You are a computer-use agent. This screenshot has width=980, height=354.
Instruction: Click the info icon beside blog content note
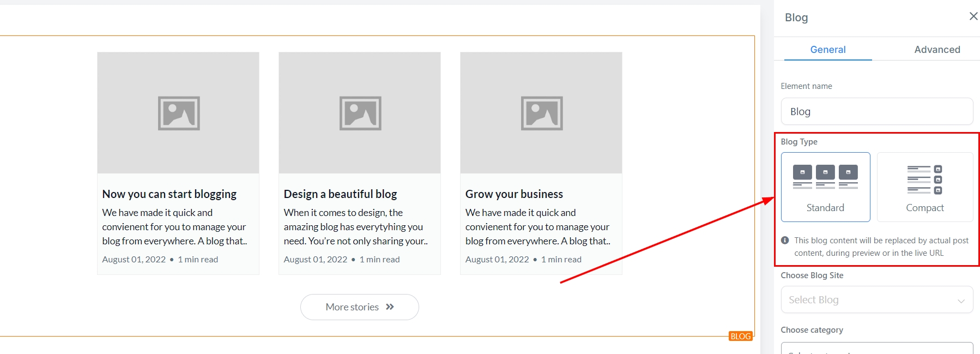pos(785,241)
